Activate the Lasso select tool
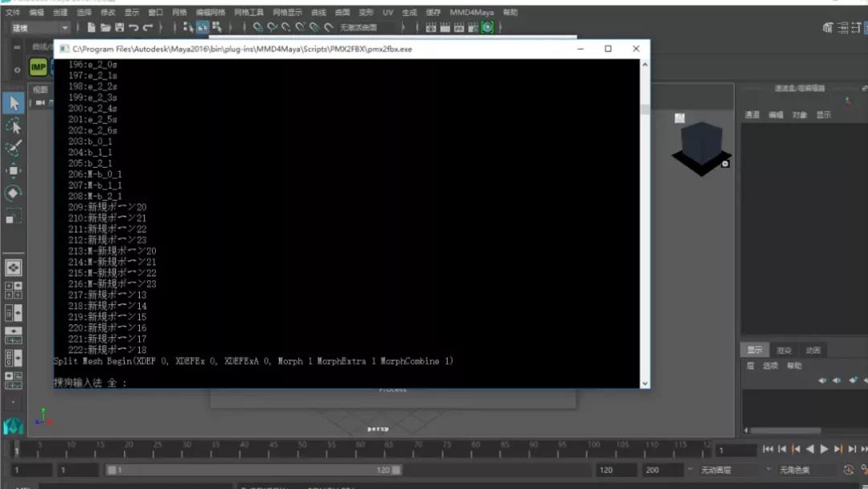This screenshot has height=489, width=868. pyautogui.click(x=14, y=126)
